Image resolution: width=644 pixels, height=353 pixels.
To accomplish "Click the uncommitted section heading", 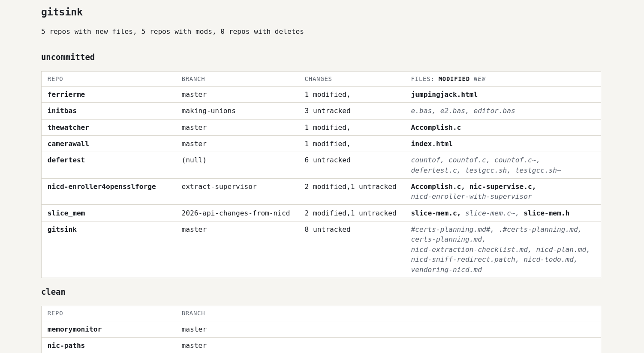I will coord(68,57).
